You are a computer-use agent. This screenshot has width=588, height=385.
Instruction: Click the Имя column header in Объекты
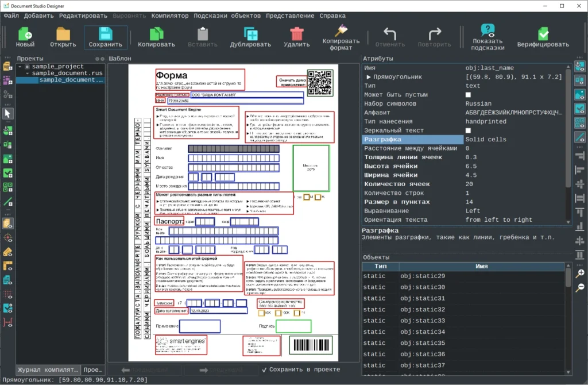pos(481,267)
